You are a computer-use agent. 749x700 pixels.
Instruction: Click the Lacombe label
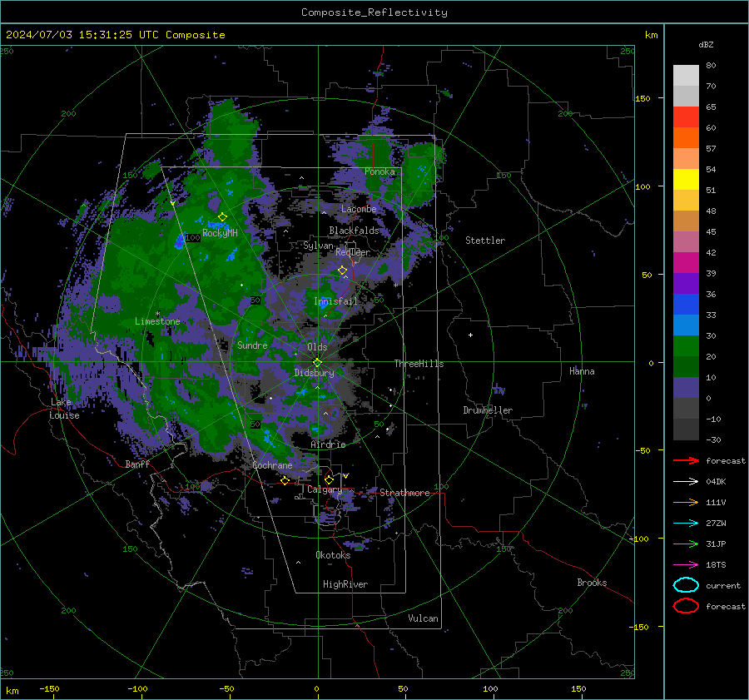(x=359, y=209)
